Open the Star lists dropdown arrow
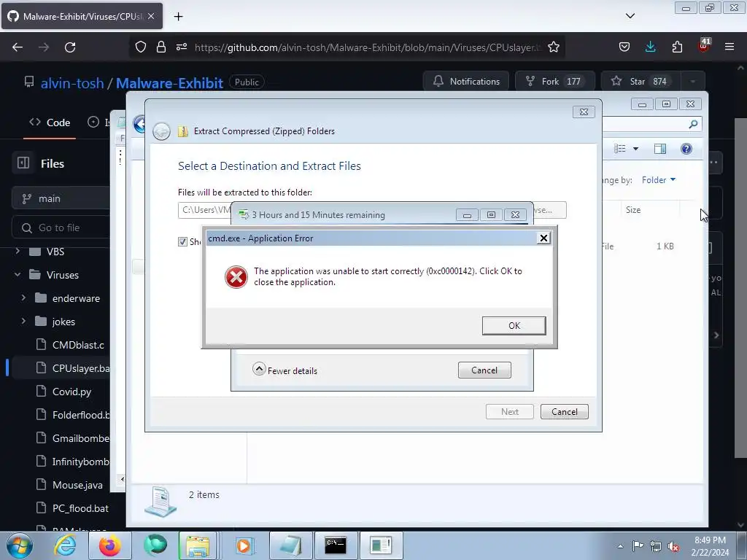The height and width of the screenshot is (560, 747). (x=693, y=82)
